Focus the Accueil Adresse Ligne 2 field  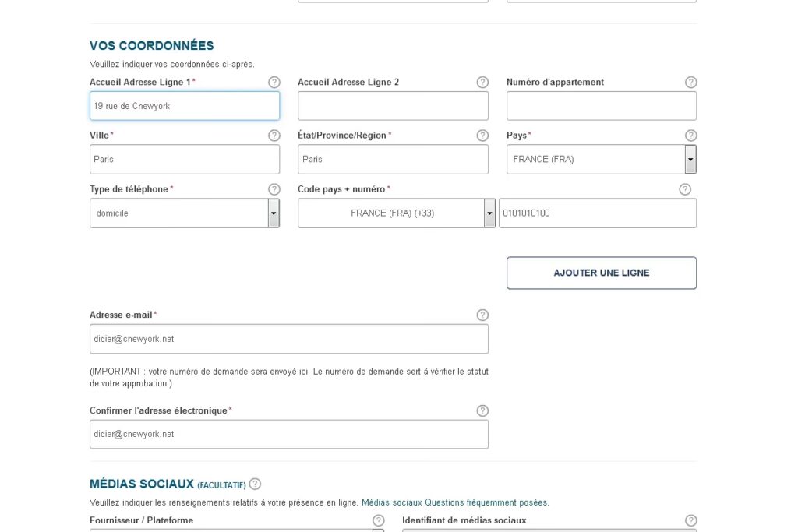[393, 106]
